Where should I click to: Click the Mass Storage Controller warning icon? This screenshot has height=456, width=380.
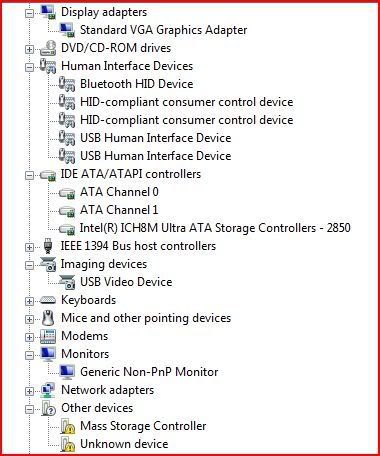click(67, 426)
